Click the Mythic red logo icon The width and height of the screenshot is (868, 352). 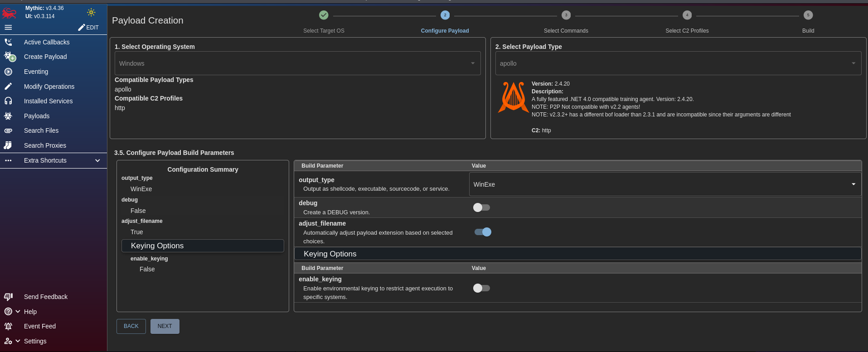click(9, 13)
